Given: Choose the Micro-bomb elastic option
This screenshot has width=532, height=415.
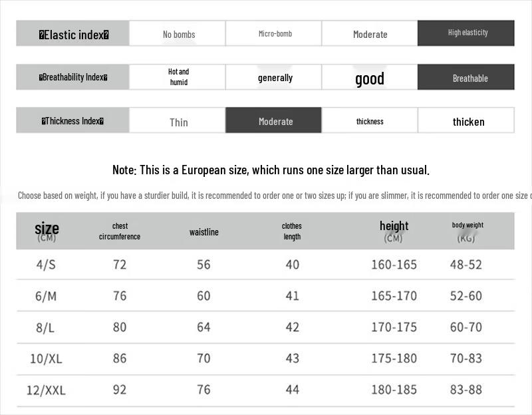Looking at the screenshot, I should pos(275,33).
